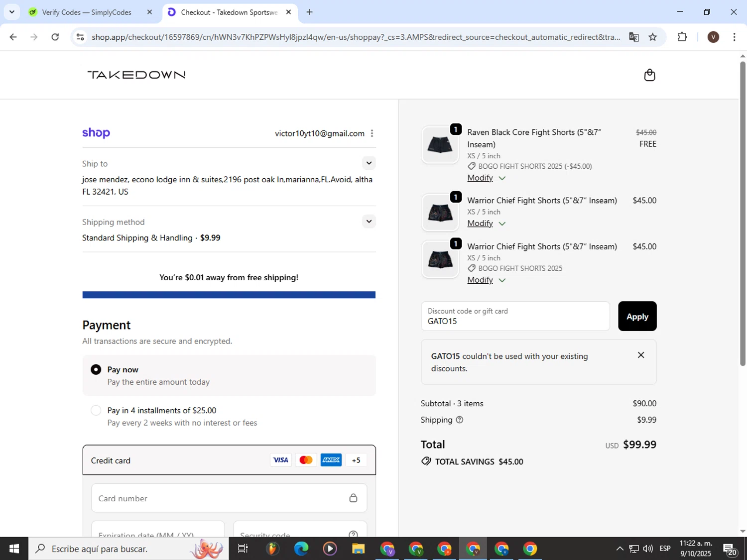Expand the Shipping method section
The width and height of the screenshot is (747, 560).
[369, 222]
